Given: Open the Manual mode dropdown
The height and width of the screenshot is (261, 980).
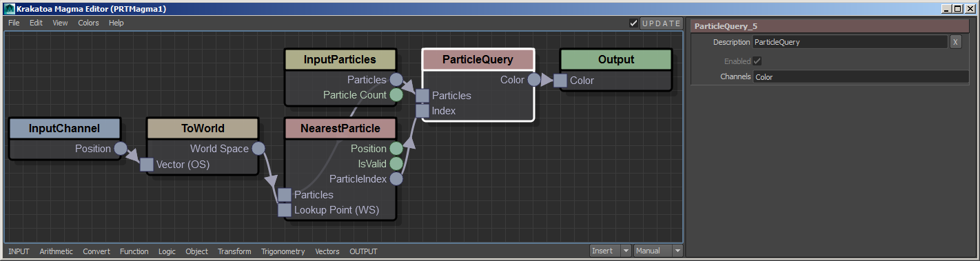Looking at the screenshot, I should coord(658,251).
